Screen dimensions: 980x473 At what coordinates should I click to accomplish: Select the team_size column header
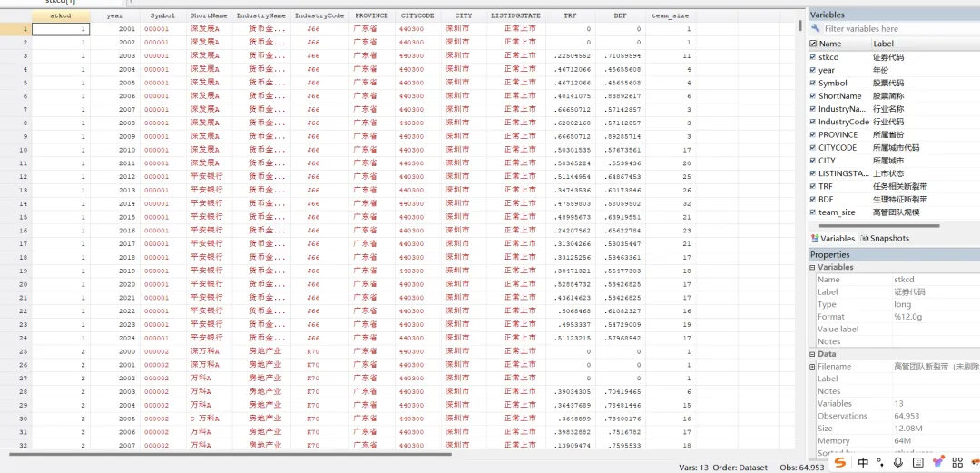coord(670,15)
